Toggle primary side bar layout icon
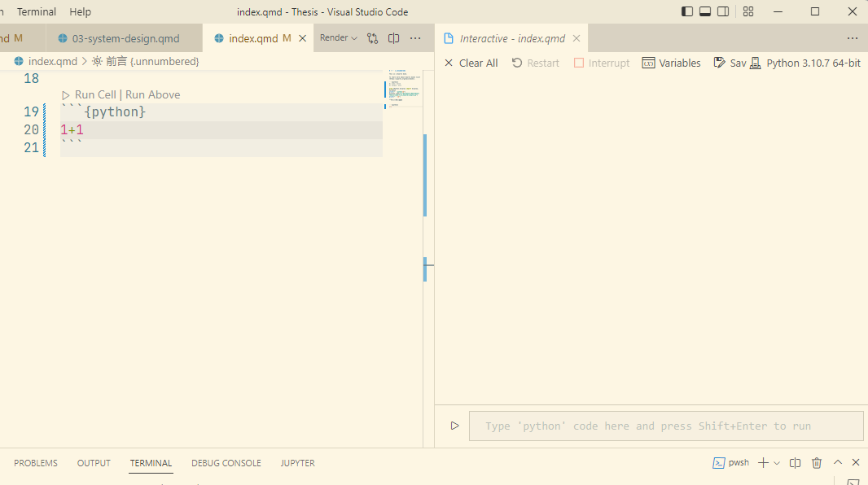The height and width of the screenshot is (485, 868). point(687,11)
